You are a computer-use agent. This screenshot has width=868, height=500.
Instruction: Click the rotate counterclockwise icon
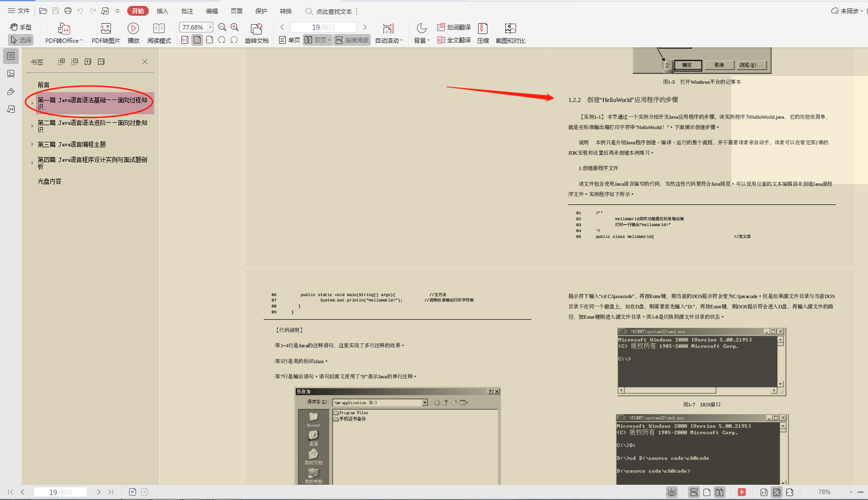click(x=222, y=40)
